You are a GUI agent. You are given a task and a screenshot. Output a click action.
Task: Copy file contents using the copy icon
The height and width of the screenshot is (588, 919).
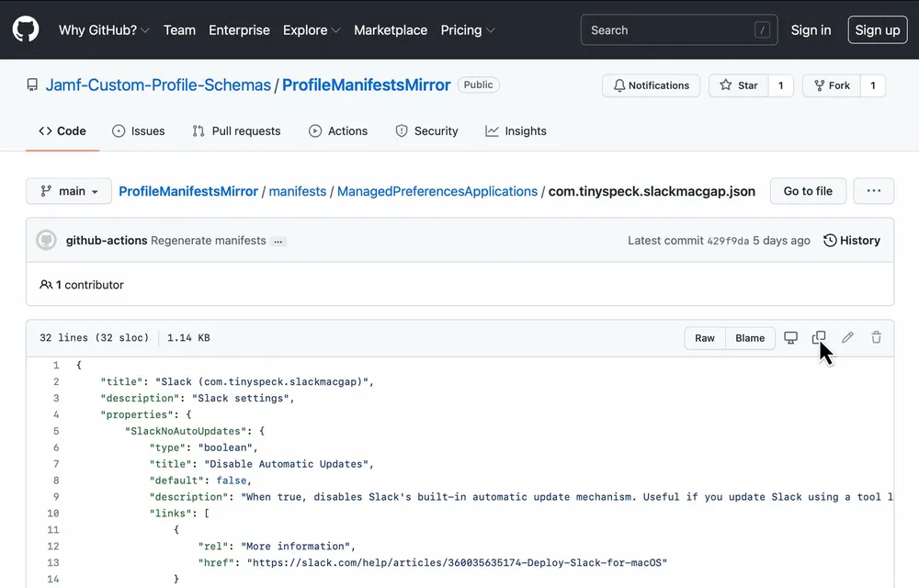pos(819,337)
